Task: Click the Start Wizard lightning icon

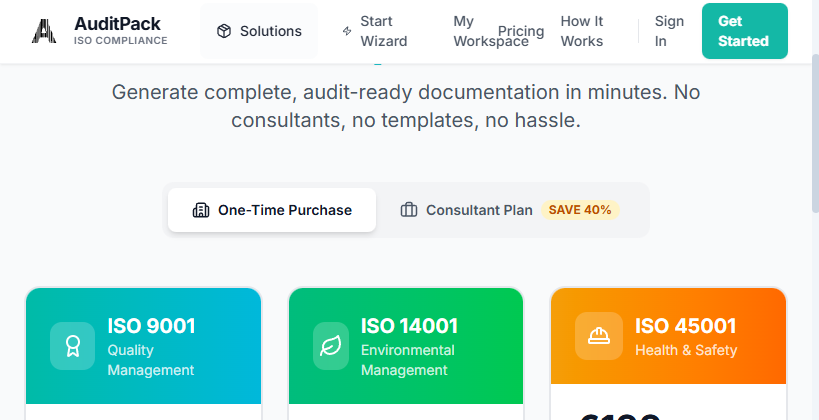Action: click(347, 31)
